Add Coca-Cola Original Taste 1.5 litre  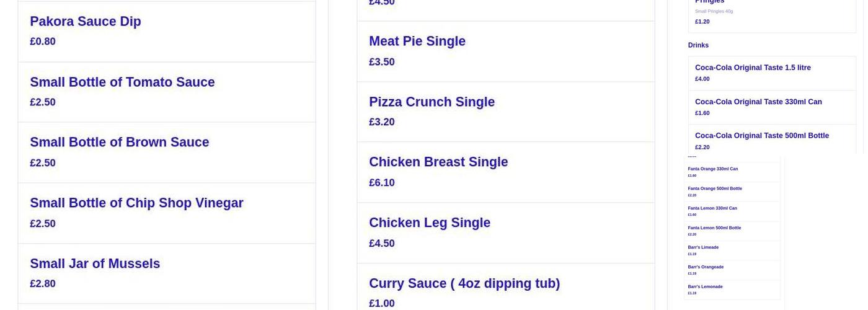[x=771, y=73]
